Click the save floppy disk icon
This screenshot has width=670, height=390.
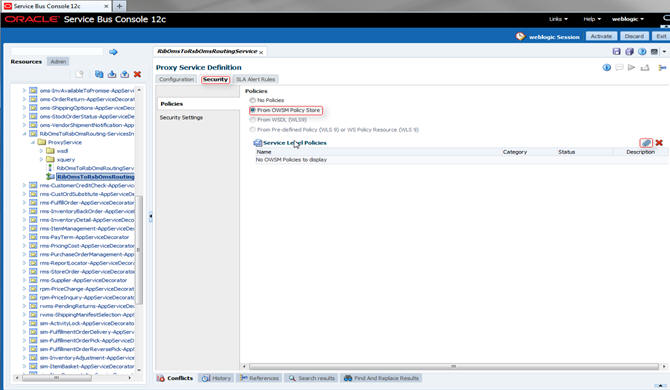tap(617, 52)
